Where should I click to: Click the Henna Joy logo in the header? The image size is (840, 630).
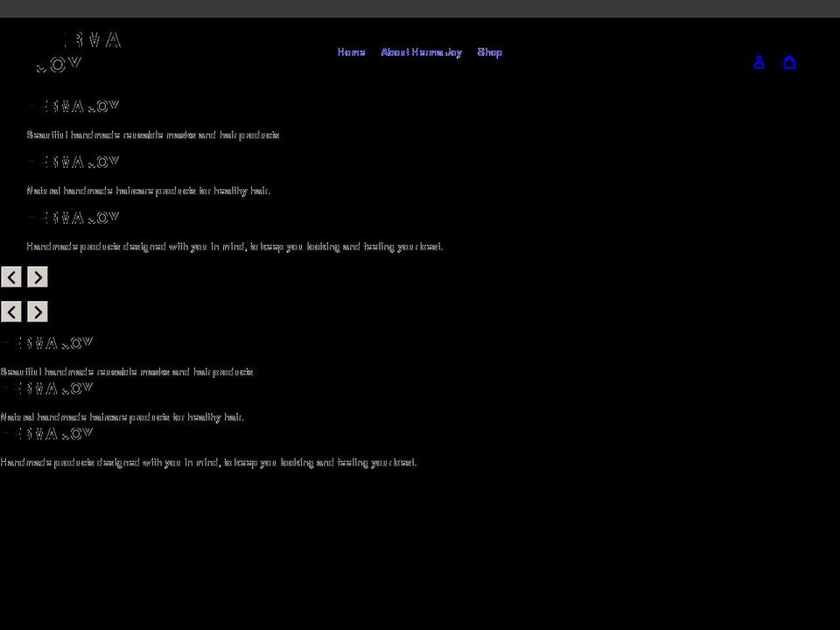tap(77, 52)
